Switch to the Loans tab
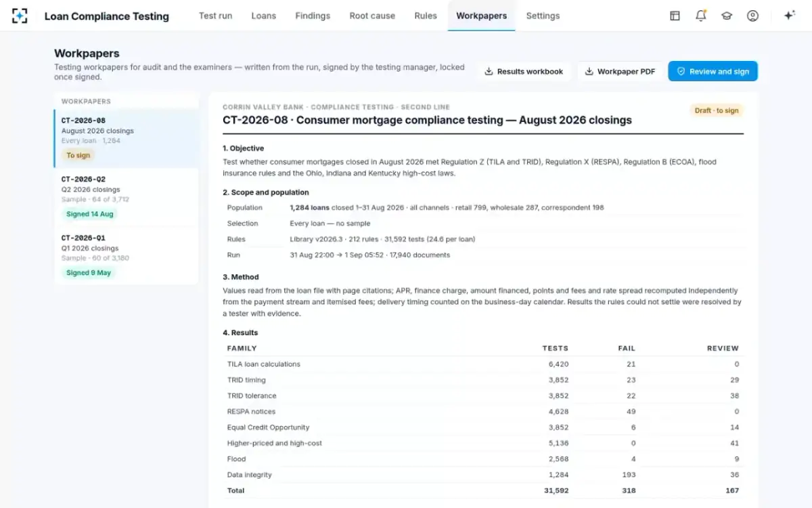812x508 pixels. click(264, 16)
